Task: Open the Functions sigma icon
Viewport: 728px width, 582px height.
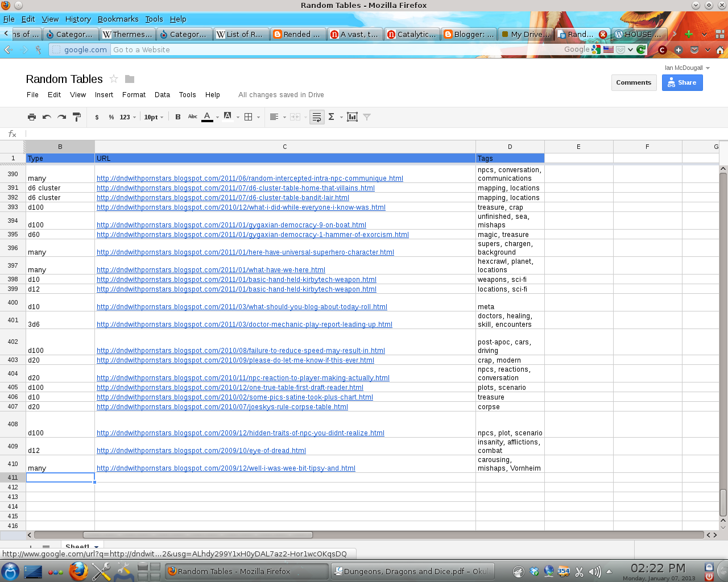Action: (x=331, y=117)
